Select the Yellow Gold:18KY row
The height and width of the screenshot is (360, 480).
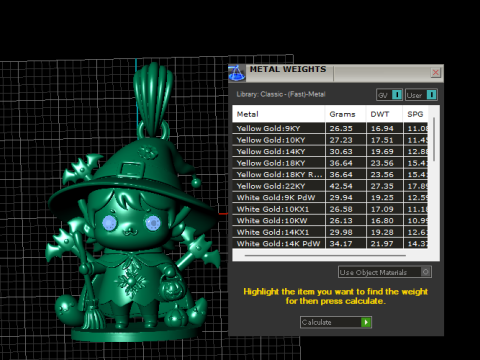coord(330,163)
